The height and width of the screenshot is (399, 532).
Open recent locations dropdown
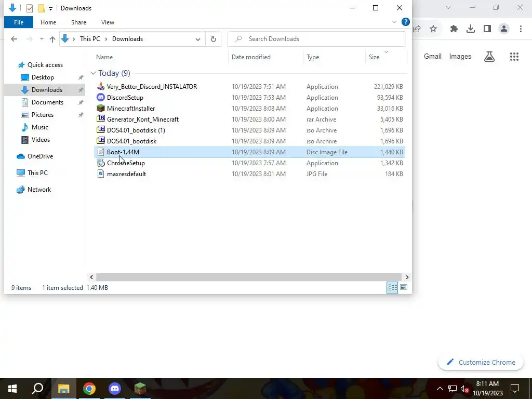click(42, 39)
